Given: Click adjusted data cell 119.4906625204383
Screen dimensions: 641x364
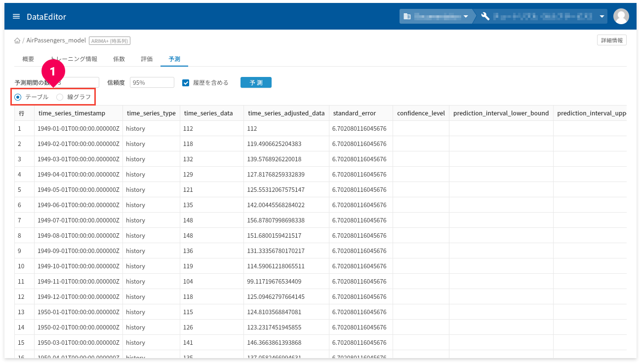Looking at the screenshot, I should [286, 144].
